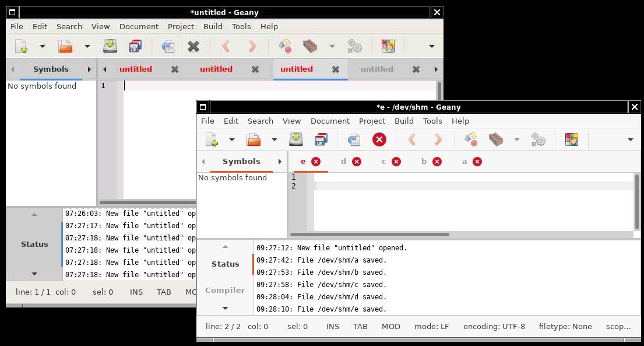Click 'filetype: None' in front status bar

565,327
